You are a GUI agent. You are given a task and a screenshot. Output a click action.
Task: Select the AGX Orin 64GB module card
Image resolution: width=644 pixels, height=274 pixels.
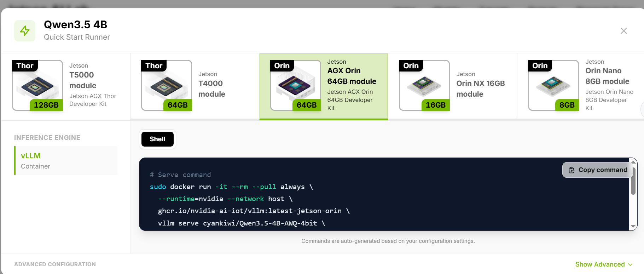(324, 86)
